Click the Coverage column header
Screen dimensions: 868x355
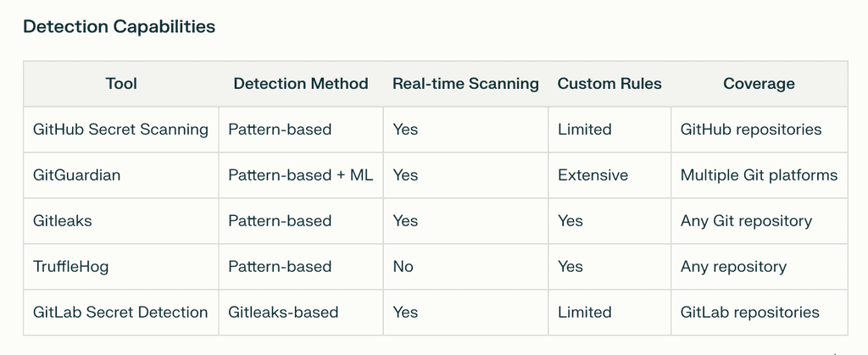coord(759,84)
